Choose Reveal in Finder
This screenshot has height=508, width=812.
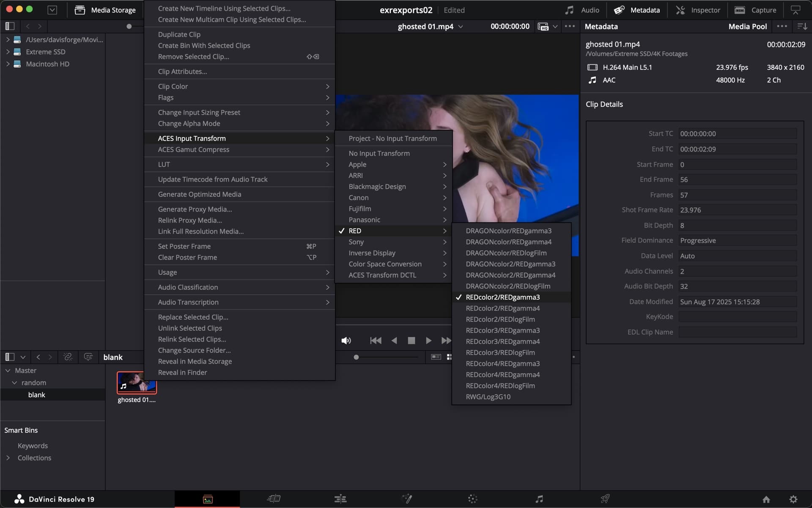pos(239,373)
